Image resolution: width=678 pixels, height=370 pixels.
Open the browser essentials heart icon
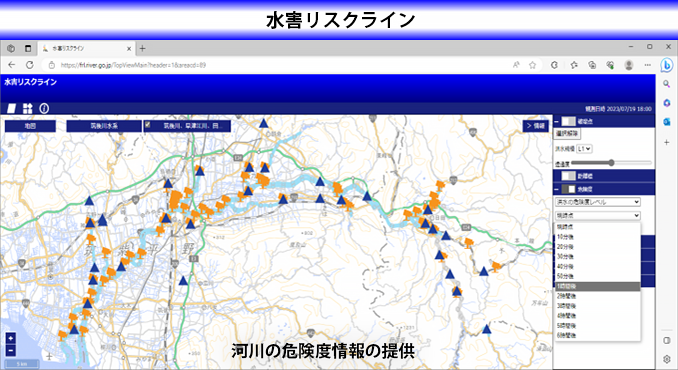[610, 65]
